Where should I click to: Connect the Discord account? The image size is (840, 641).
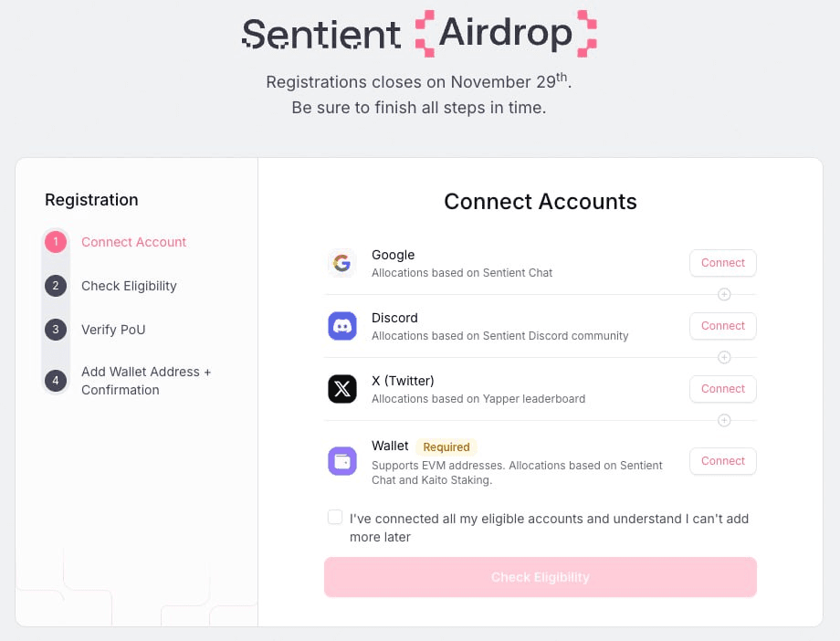[x=722, y=326]
